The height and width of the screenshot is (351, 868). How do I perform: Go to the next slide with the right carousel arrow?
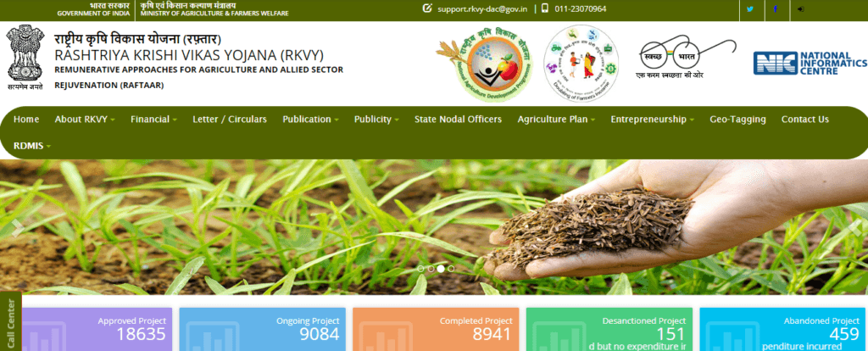(x=855, y=227)
